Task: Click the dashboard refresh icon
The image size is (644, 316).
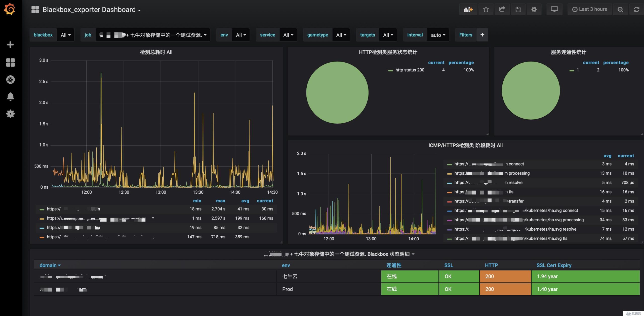Action: point(636,9)
